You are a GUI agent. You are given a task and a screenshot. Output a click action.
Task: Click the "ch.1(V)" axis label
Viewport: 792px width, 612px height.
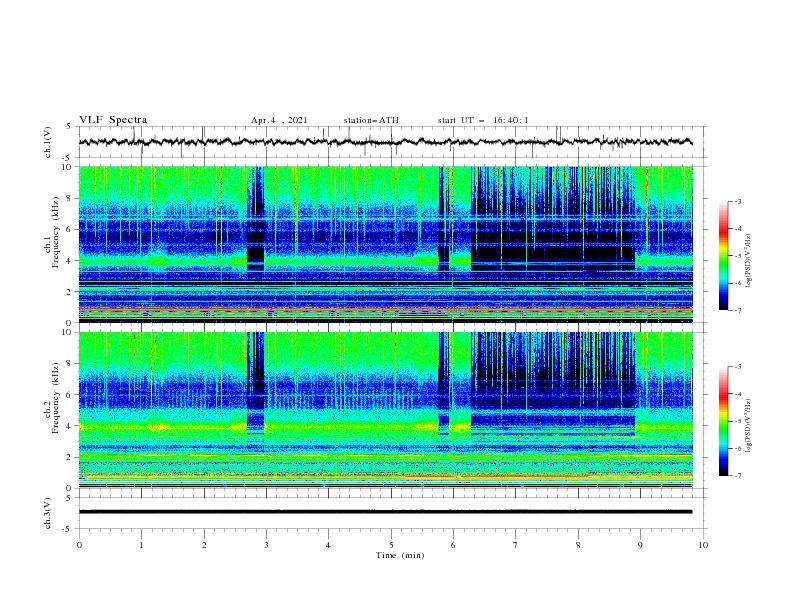48,142
